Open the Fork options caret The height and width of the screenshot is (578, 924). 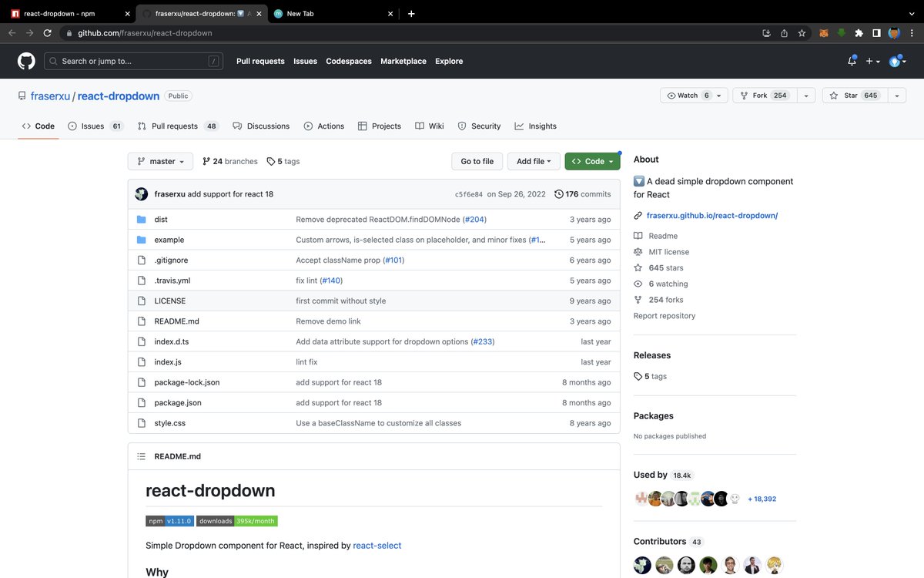pyautogui.click(x=805, y=96)
